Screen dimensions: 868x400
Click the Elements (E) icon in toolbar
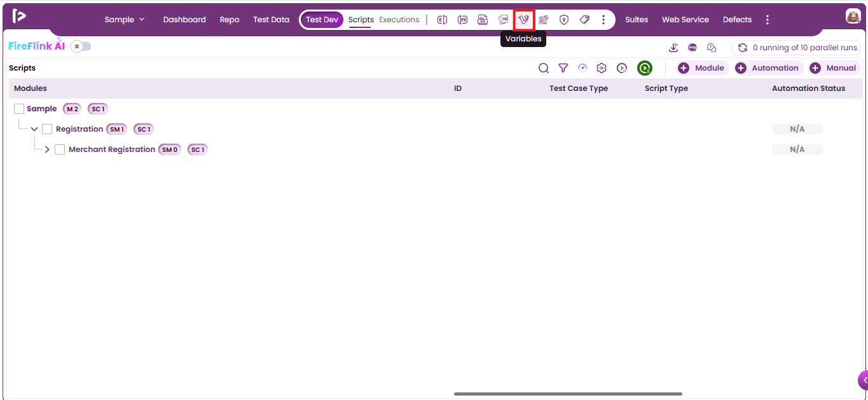(442, 20)
